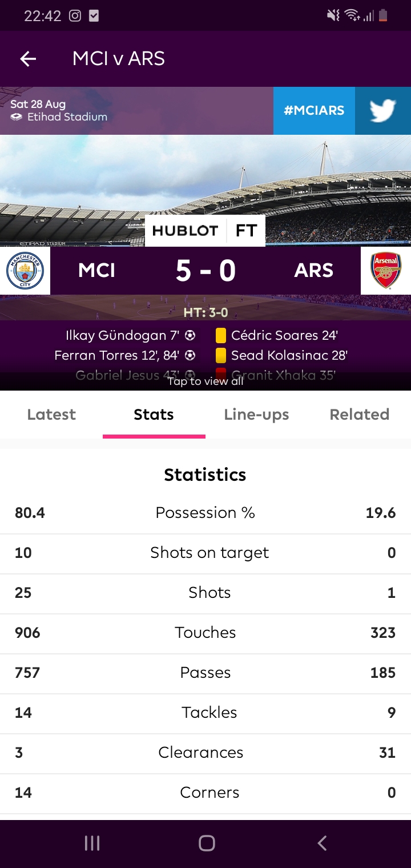The width and height of the screenshot is (411, 868).
Task: Open the #MCIARS hashtag button
Action: (314, 111)
